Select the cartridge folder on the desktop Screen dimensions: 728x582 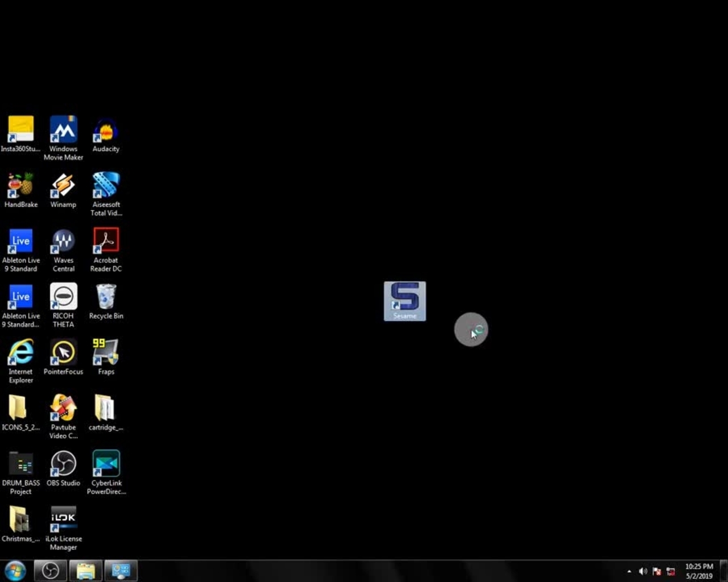(106, 413)
